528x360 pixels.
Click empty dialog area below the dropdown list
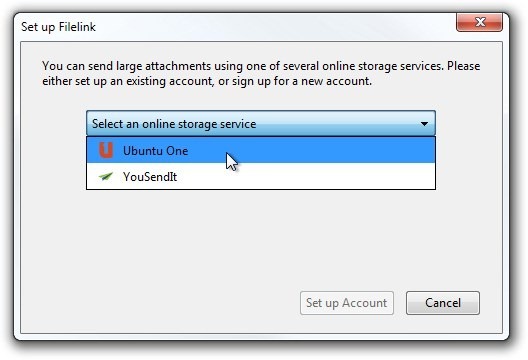(261, 236)
